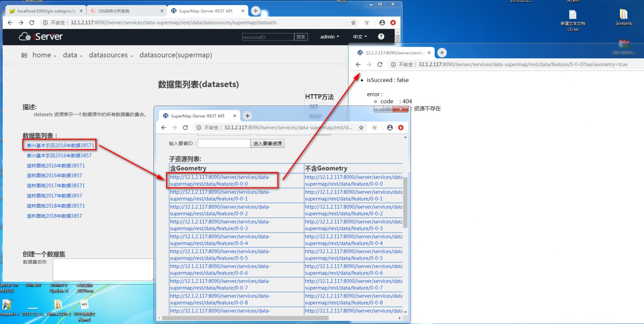
Task: Click the profile avatar icon in popup browser
Action: click(x=390, y=128)
